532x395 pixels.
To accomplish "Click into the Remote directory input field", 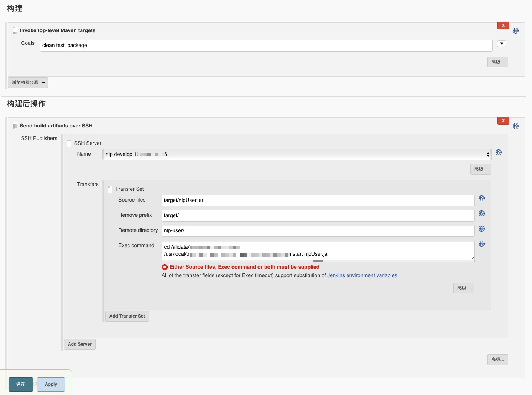I will [318, 230].
